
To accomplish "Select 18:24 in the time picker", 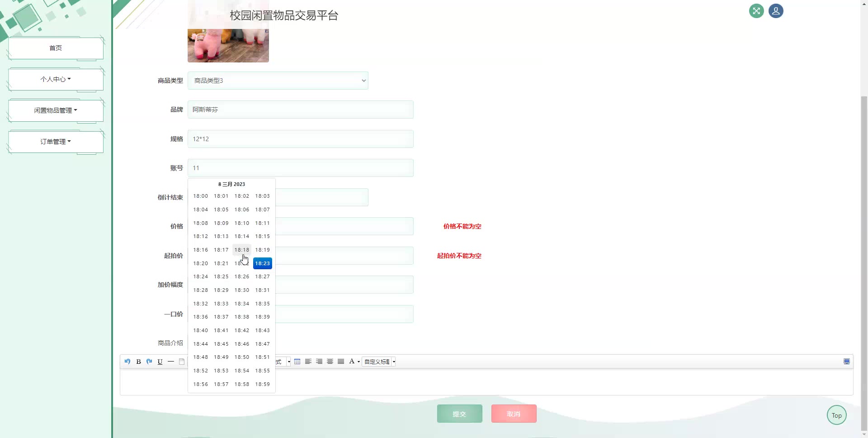I will 201,276.
